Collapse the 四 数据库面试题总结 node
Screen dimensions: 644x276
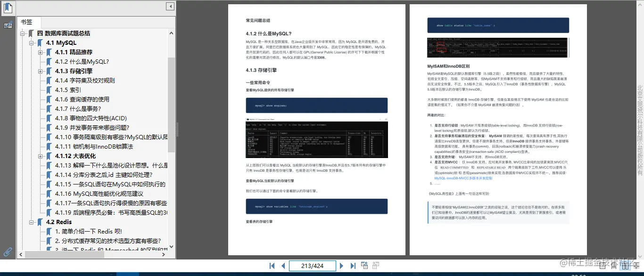click(22, 33)
